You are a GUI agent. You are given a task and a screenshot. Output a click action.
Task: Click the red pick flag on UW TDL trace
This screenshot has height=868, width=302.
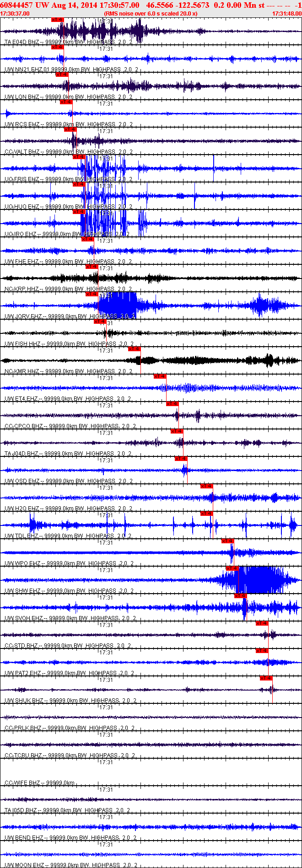(x=206, y=514)
